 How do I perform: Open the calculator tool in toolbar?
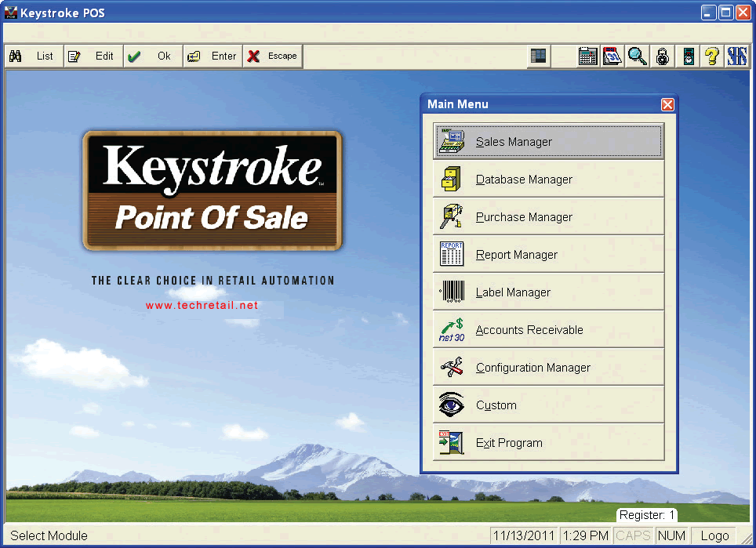(x=587, y=56)
